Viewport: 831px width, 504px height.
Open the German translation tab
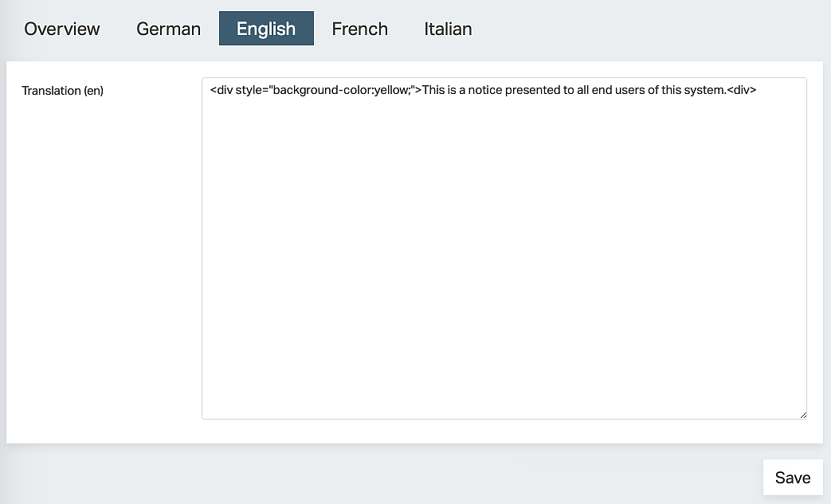pos(168,29)
